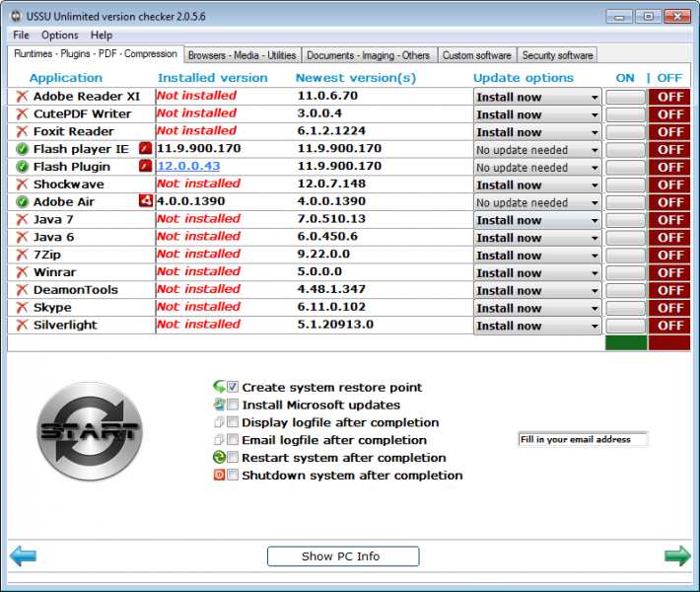The height and width of the screenshot is (592, 700).
Task: Click the ON column header
Action: click(x=625, y=78)
